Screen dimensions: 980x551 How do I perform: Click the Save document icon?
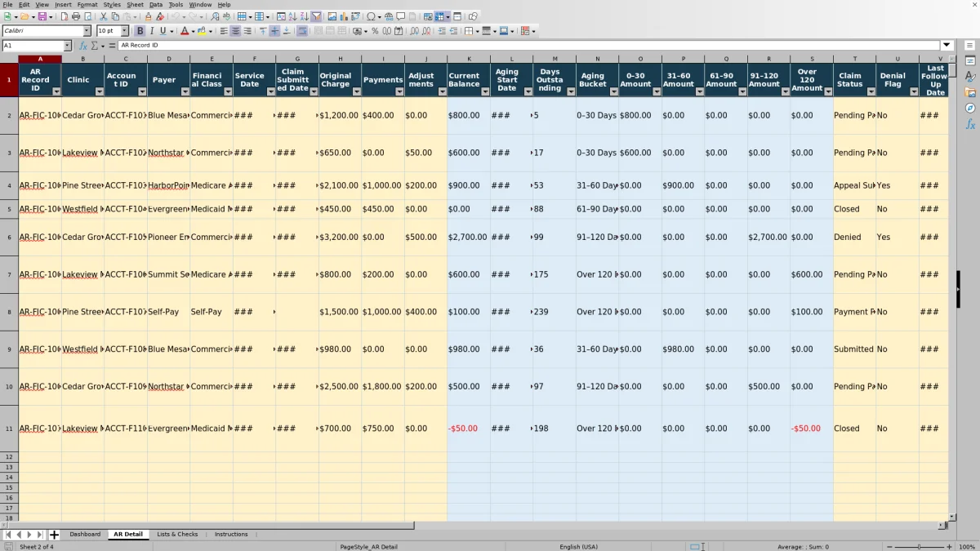42,16
